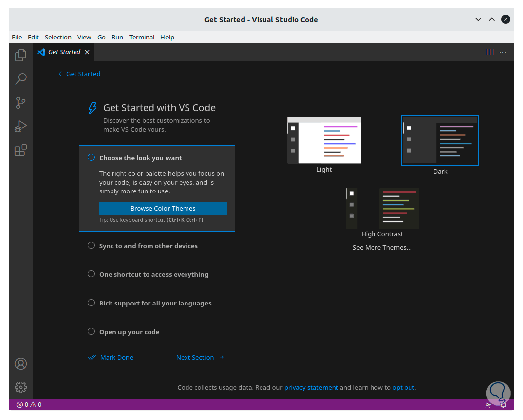Viewport: 523px width, 420px height.
Task: Open the File menu
Action: pyautogui.click(x=17, y=38)
